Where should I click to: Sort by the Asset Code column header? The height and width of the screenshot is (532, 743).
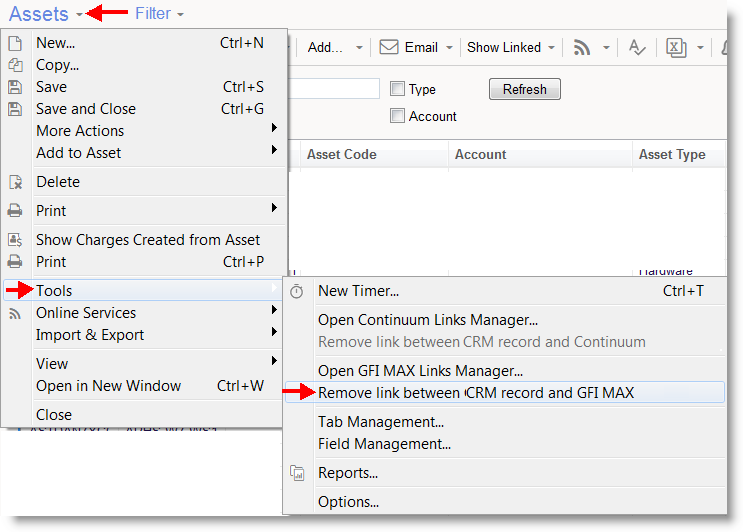341,154
